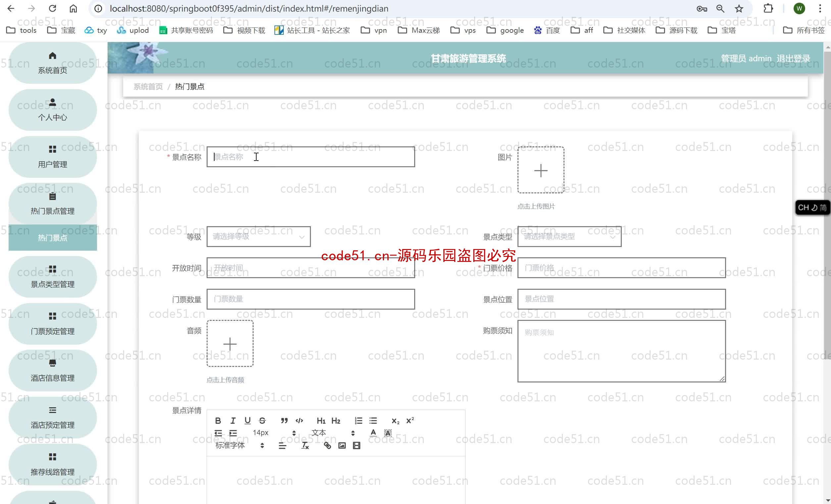This screenshot has height=504, width=831.
Task: Open Chrome profile avatar W
Action: [799, 8]
